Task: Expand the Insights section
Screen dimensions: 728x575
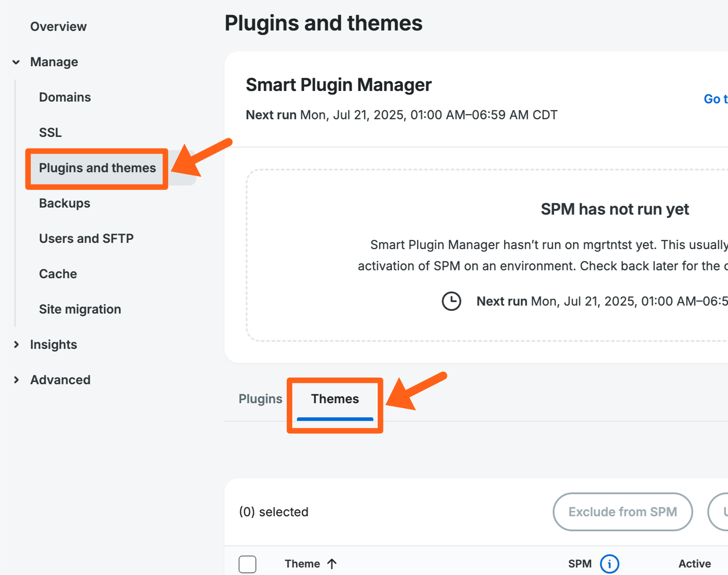Action: pos(16,345)
